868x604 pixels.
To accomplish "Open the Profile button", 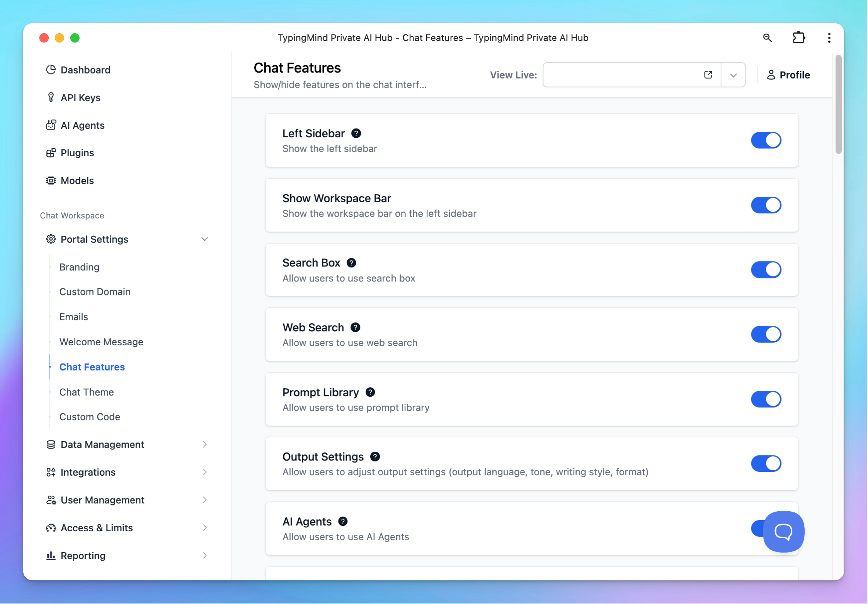I will click(x=788, y=75).
